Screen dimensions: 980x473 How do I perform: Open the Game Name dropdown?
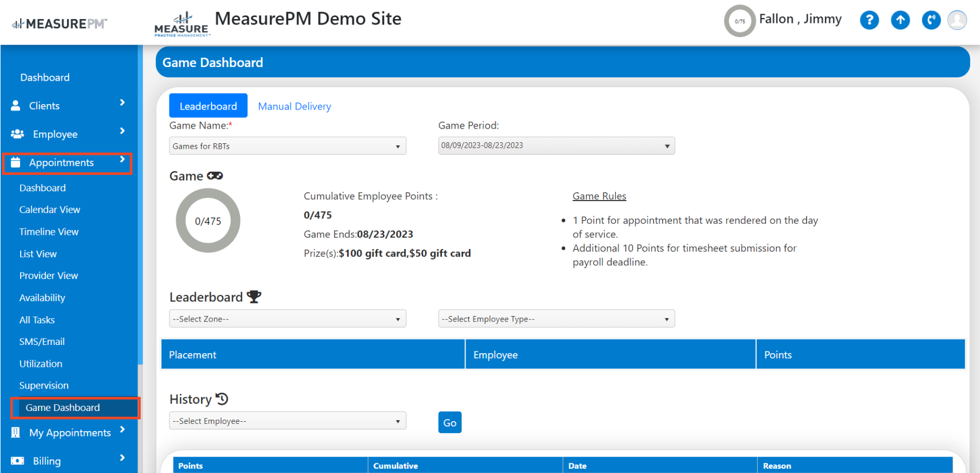coord(288,146)
